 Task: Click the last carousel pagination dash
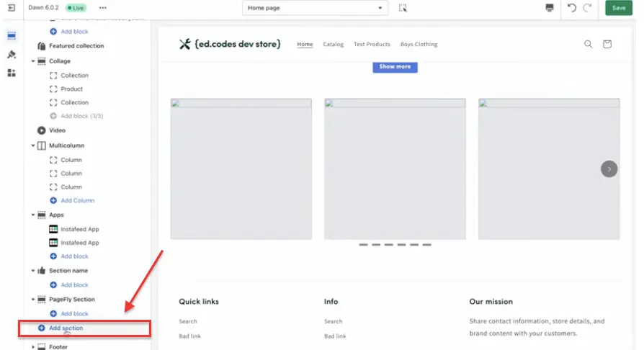(426, 245)
